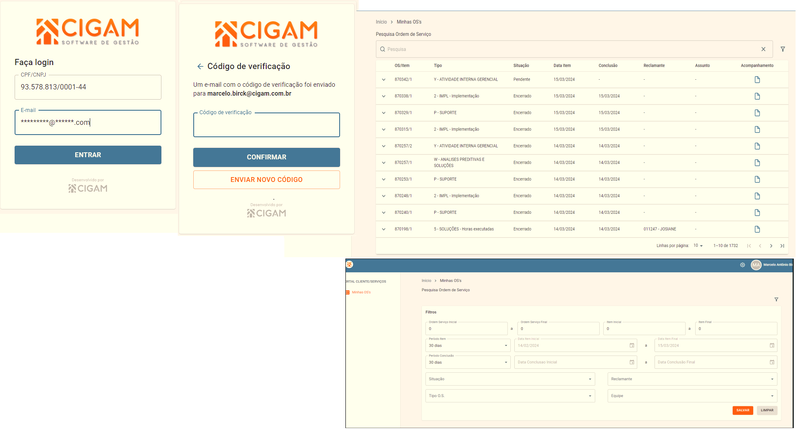Focus the Ordem Serviço Inicial field
The height and width of the screenshot is (429, 800).
click(466, 329)
